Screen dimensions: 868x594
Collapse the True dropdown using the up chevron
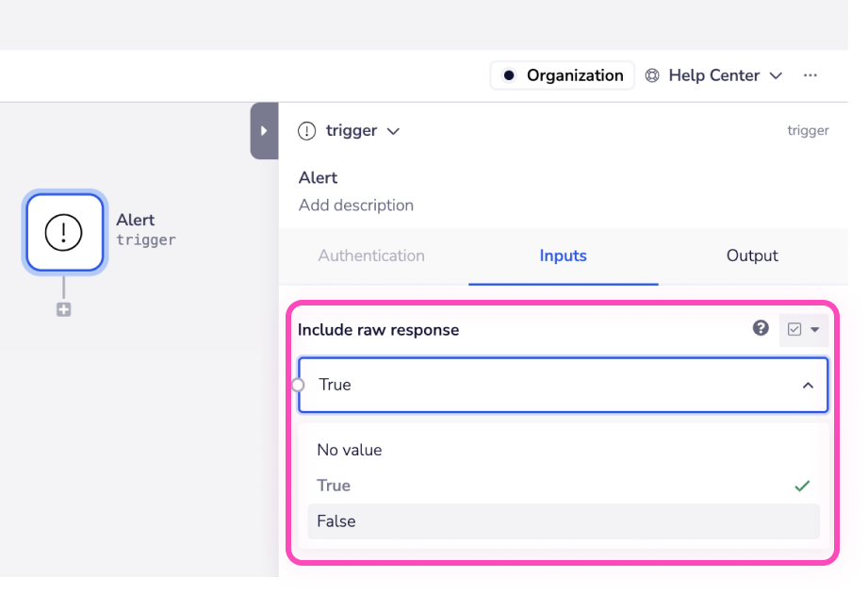[x=808, y=385]
